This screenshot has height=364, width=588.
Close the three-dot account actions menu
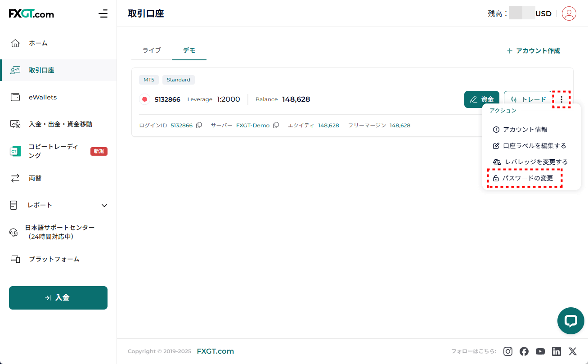coord(561,99)
